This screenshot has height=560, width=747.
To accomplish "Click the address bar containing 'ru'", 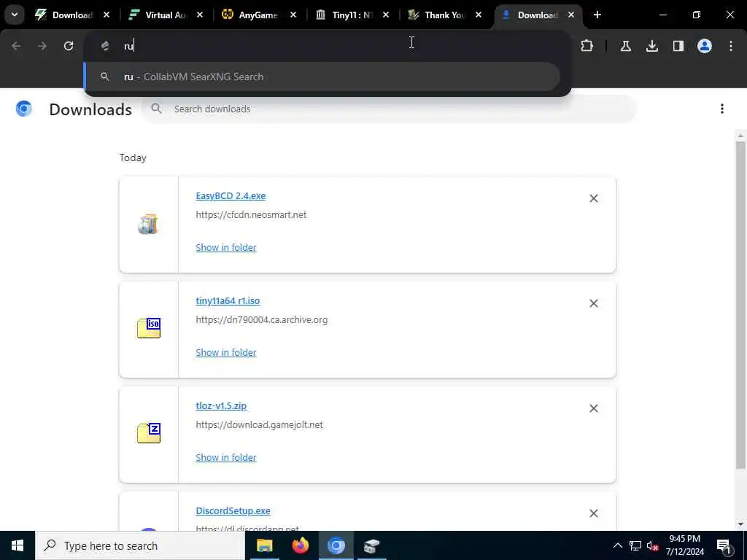I will point(328,46).
